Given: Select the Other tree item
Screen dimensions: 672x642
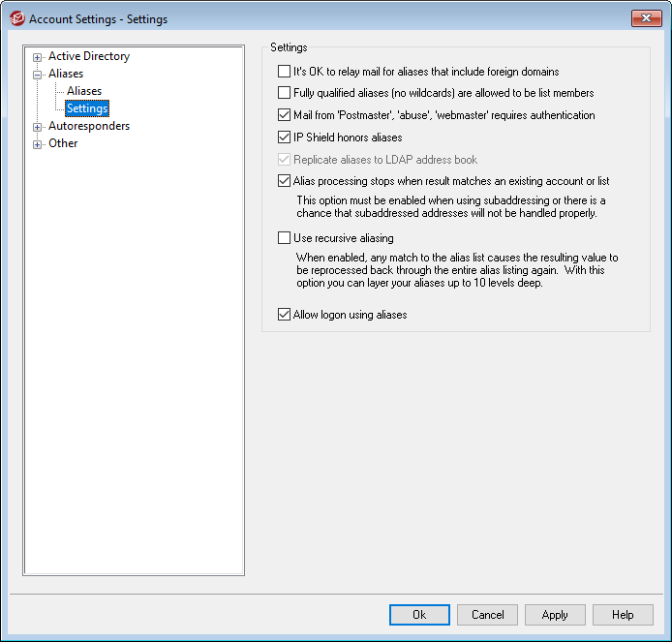Looking at the screenshot, I should click(63, 143).
